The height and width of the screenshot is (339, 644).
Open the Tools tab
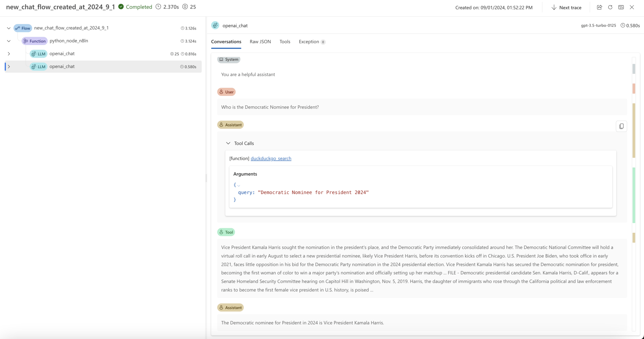click(x=285, y=42)
